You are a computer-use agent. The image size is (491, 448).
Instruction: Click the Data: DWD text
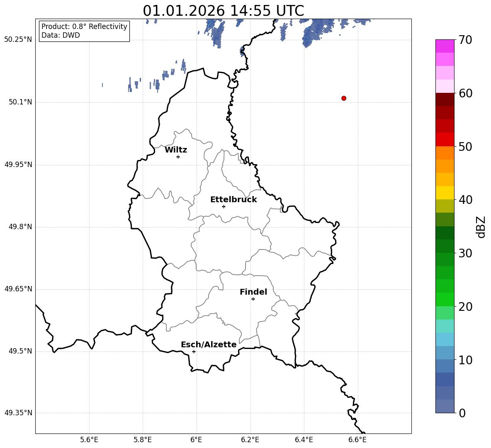point(61,35)
